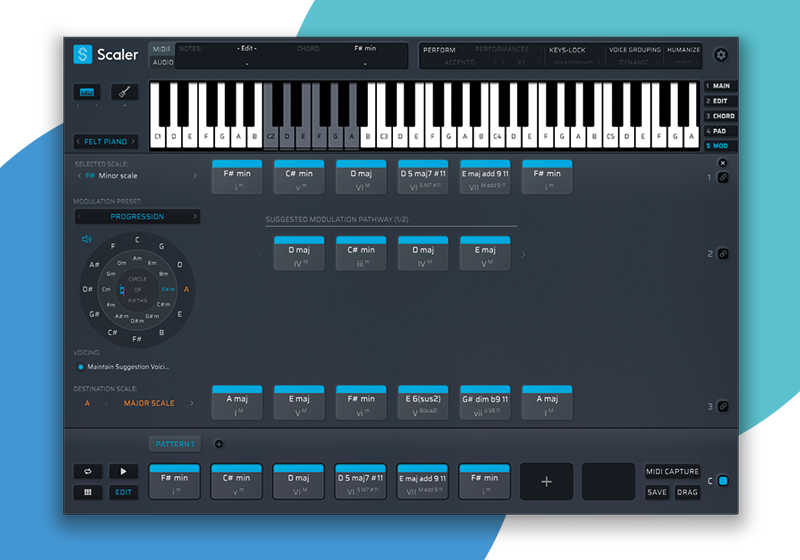The height and width of the screenshot is (560, 800).
Task: Select the C# min chord in the suggested pathway
Action: pyautogui.click(x=361, y=253)
